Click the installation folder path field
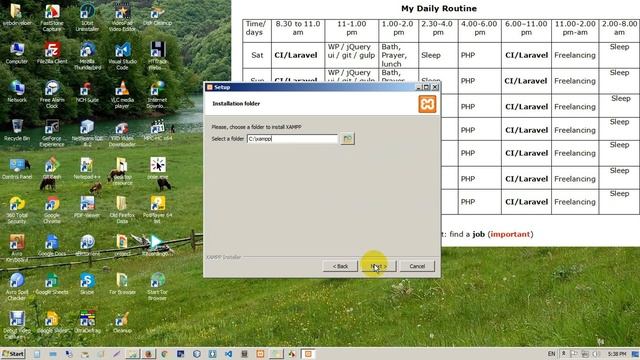The width and height of the screenshot is (640, 360). (292, 139)
